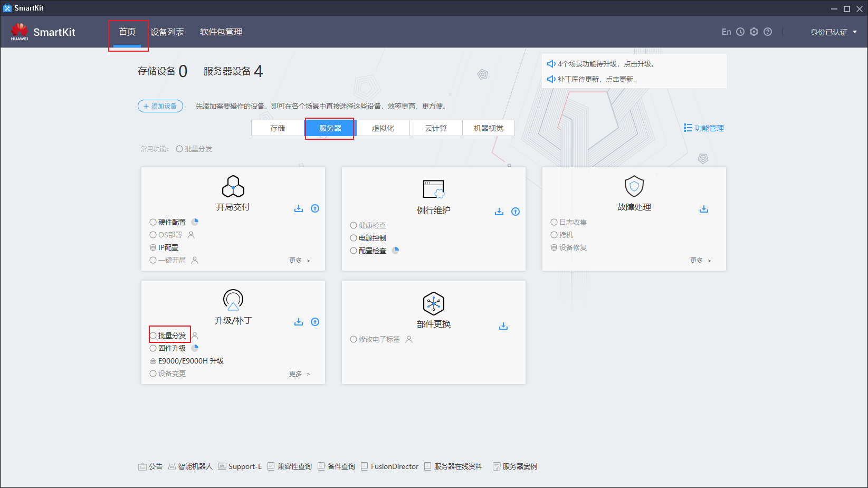Click the 例行维护 window icon
This screenshot has height=488, width=868.
pyautogui.click(x=434, y=189)
